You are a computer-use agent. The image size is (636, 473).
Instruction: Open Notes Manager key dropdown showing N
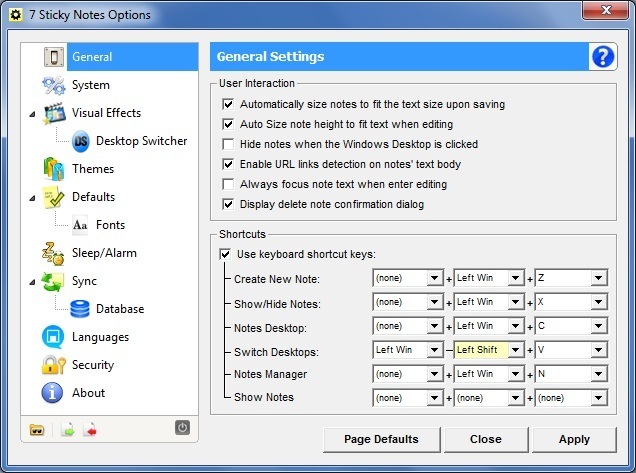click(x=571, y=374)
